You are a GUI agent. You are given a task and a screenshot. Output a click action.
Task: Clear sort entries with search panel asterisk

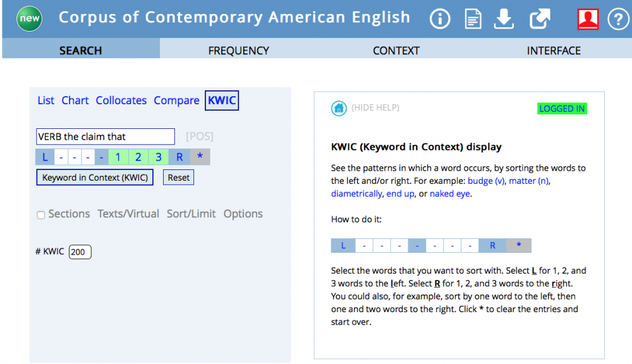[200, 157]
